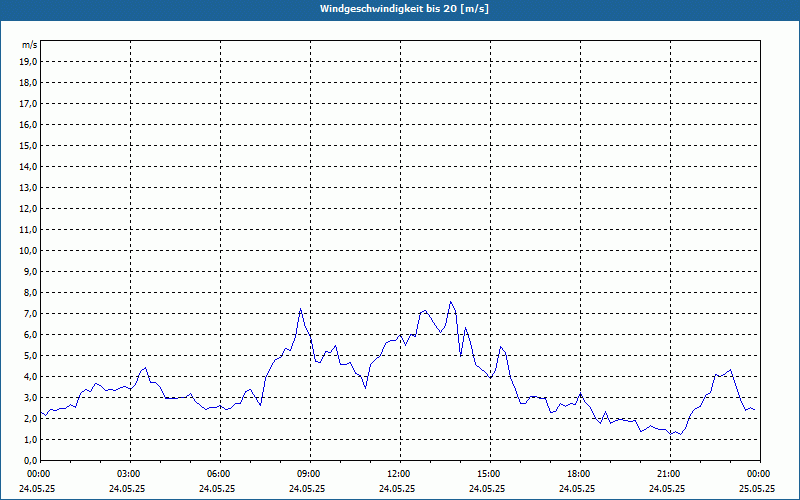Select the '09:00' time label

pyautogui.click(x=308, y=474)
